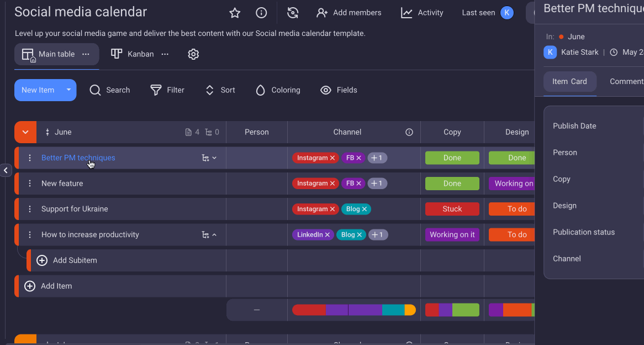Change Design status To do for Support for Ukraine
The width and height of the screenshot is (644, 345).
coord(511,209)
